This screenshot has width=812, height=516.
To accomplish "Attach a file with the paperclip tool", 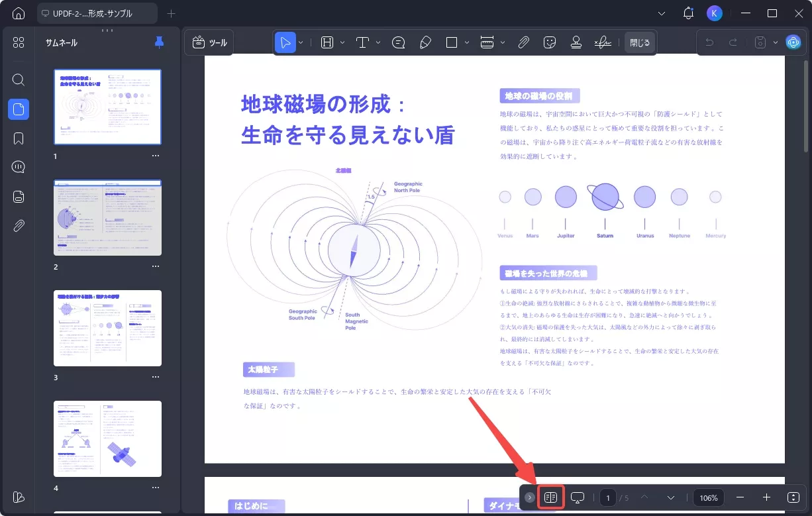I will point(523,42).
